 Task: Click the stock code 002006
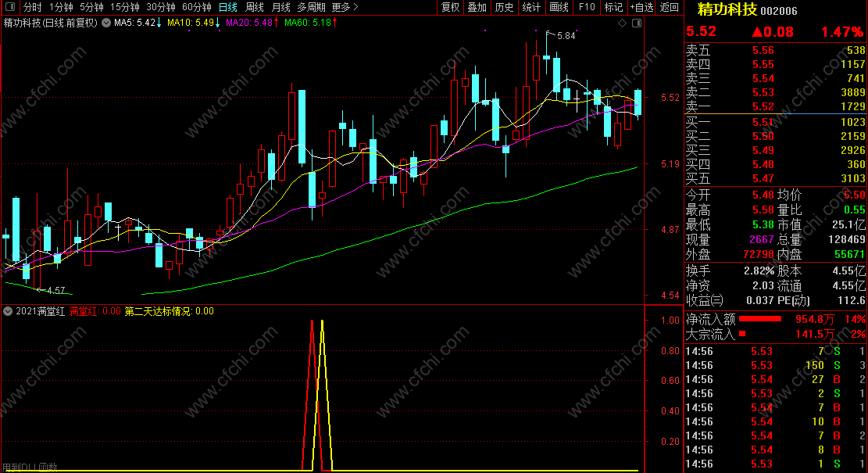click(779, 11)
